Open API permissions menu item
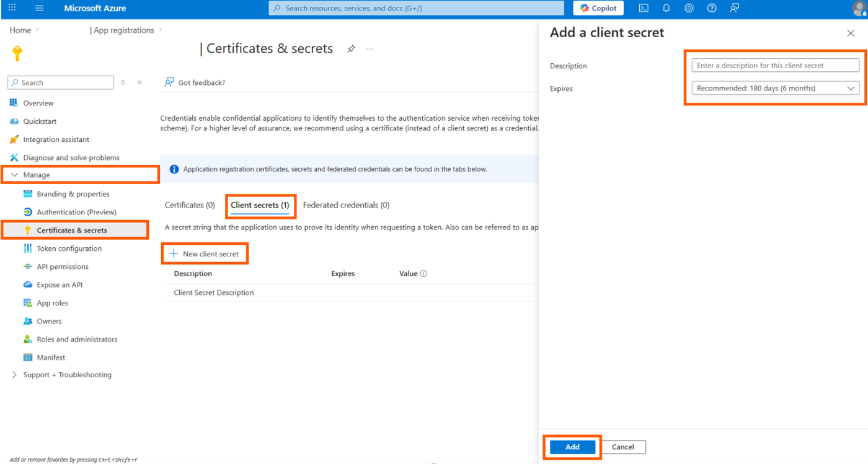868x464 pixels. 63,266
